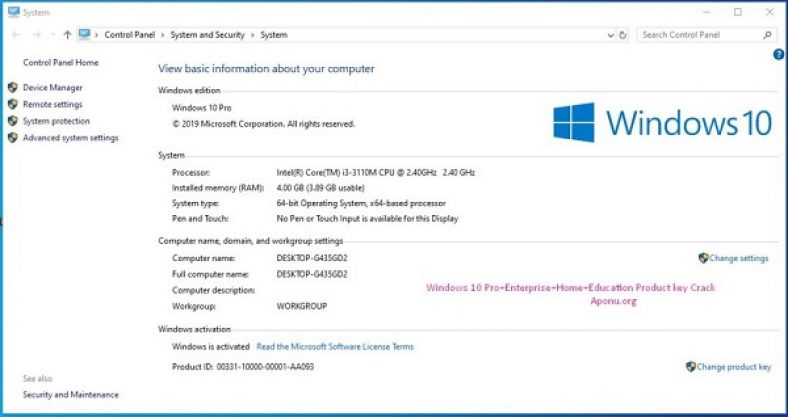Image resolution: width=788 pixels, height=417 pixels.
Task: Click the shield icon beside Device Manager
Action: 13,87
